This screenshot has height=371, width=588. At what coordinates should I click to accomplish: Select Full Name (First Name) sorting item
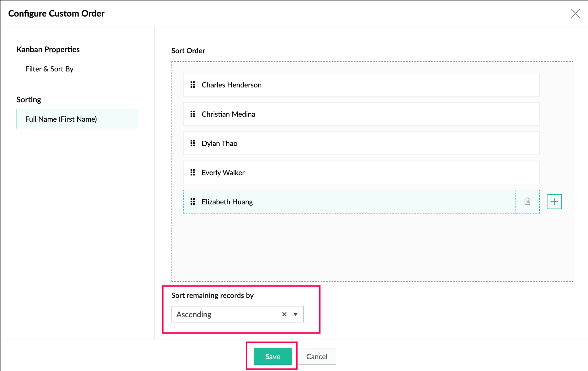click(61, 119)
